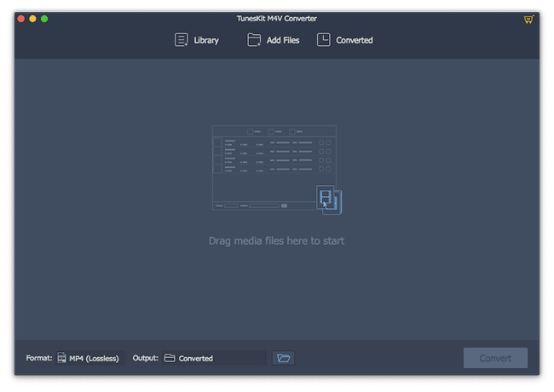Click the 'Format:' label
Viewport: 554px width, 392px height.
pos(39,358)
